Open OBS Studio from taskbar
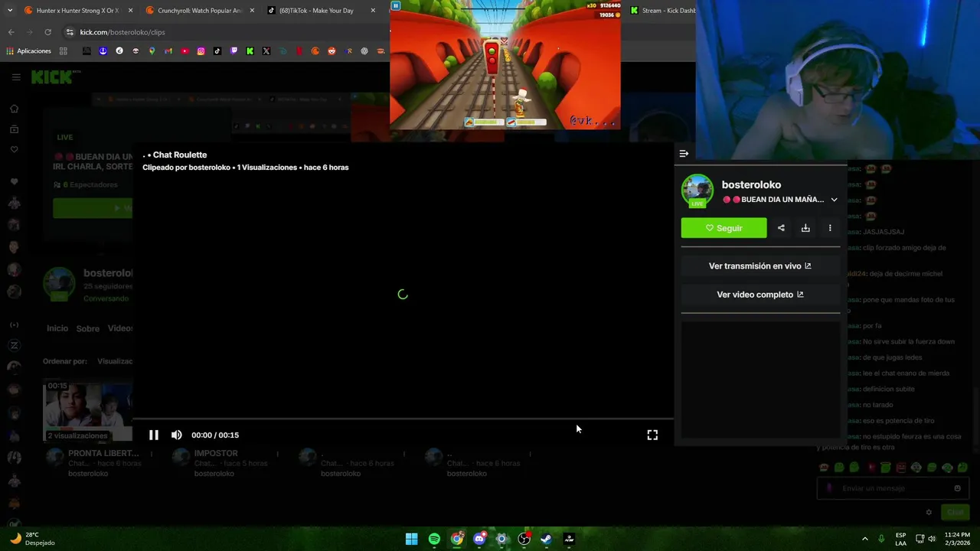The height and width of the screenshot is (551, 980). [524, 539]
